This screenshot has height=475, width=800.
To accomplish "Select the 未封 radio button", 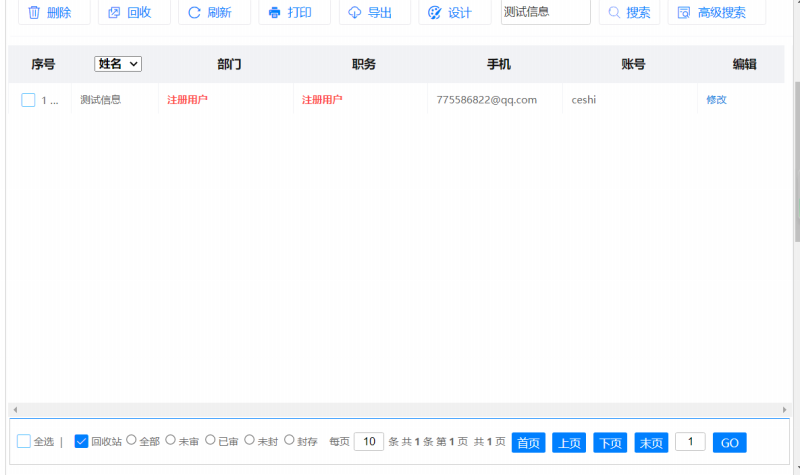I will tap(249, 440).
